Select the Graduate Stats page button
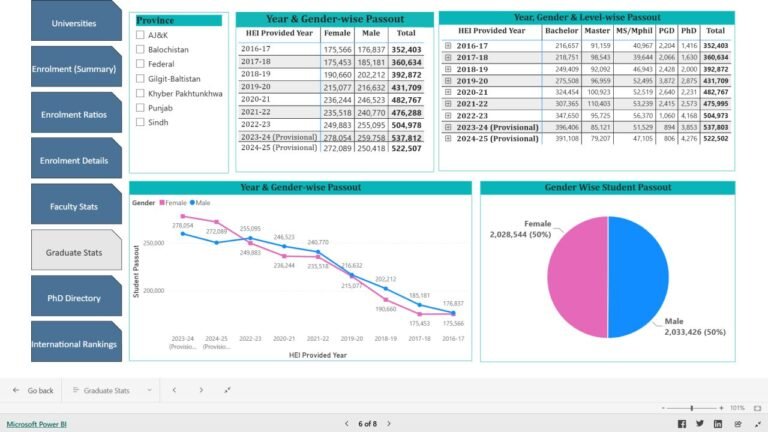 click(x=76, y=250)
